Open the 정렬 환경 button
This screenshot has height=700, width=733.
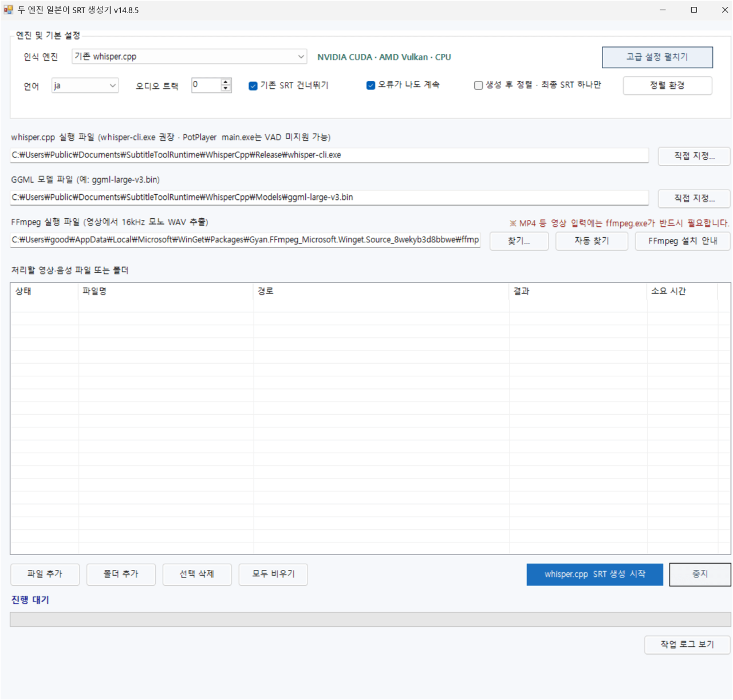(668, 85)
